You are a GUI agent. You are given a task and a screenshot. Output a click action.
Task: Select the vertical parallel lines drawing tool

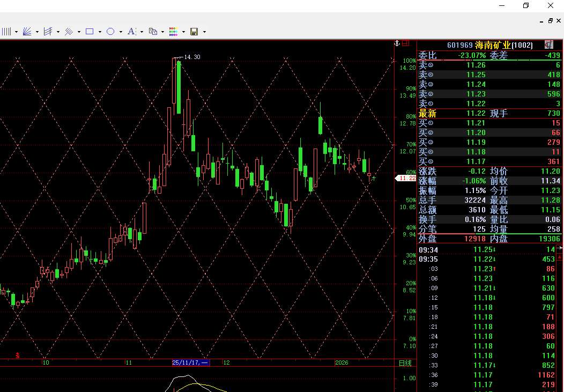pos(6,32)
